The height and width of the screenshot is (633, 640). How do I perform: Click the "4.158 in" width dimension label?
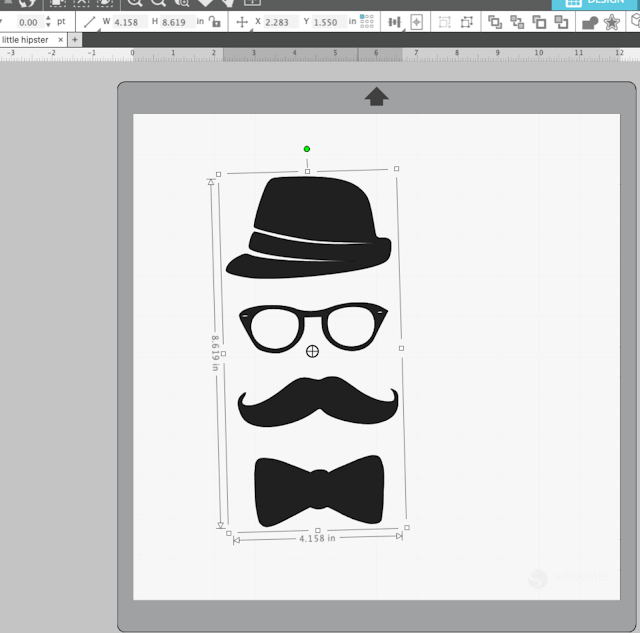pyautogui.click(x=318, y=538)
